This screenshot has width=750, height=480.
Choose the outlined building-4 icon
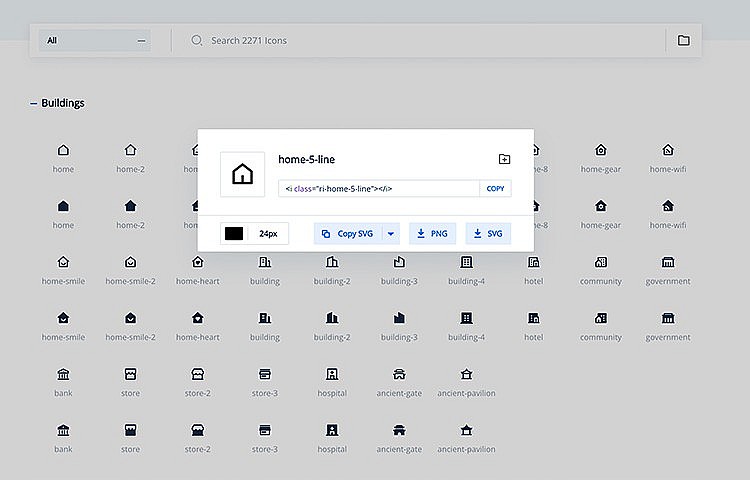(466, 262)
